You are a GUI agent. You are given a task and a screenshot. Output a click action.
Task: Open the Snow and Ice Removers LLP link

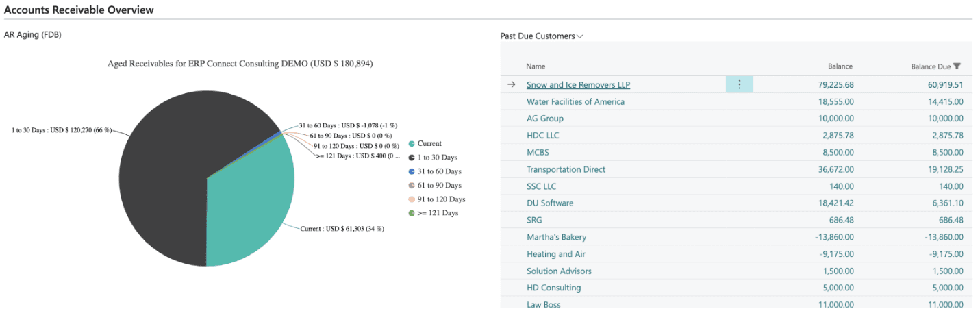(x=578, y=85)
